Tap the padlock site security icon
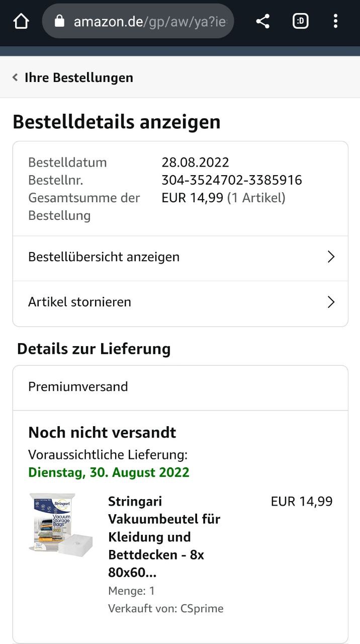Image resolution: width=360 pixels, height=644 pixels. pos(59,21)
